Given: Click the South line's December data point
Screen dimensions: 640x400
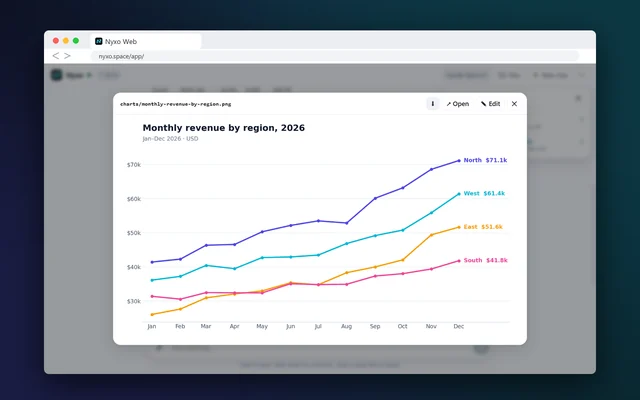Looking at the screenshot, I should pyautogui.click(x=459, y=261).
